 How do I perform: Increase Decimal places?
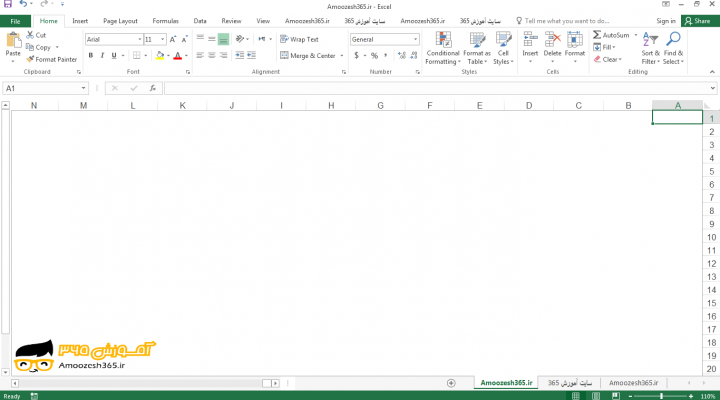point(402,56)
